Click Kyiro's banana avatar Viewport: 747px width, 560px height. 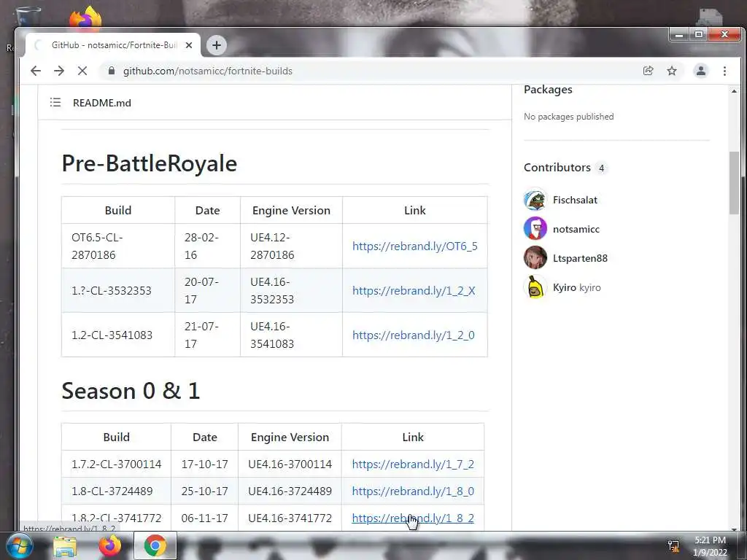(535, 287)
